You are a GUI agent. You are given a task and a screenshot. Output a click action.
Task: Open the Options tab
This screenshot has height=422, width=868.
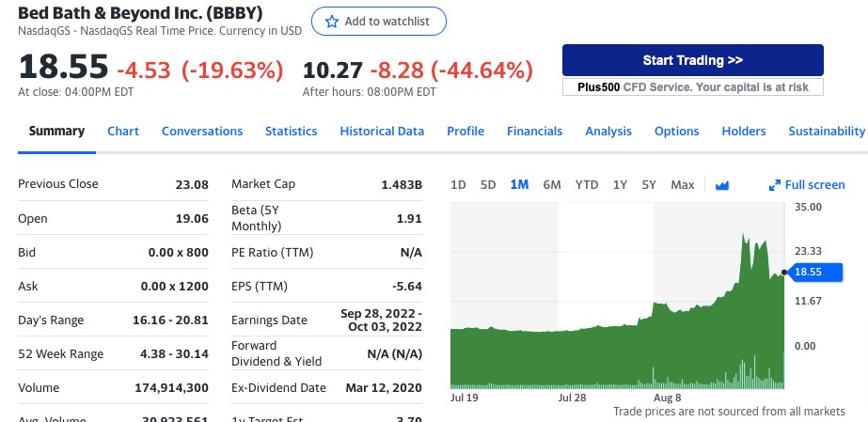[676, 132]
